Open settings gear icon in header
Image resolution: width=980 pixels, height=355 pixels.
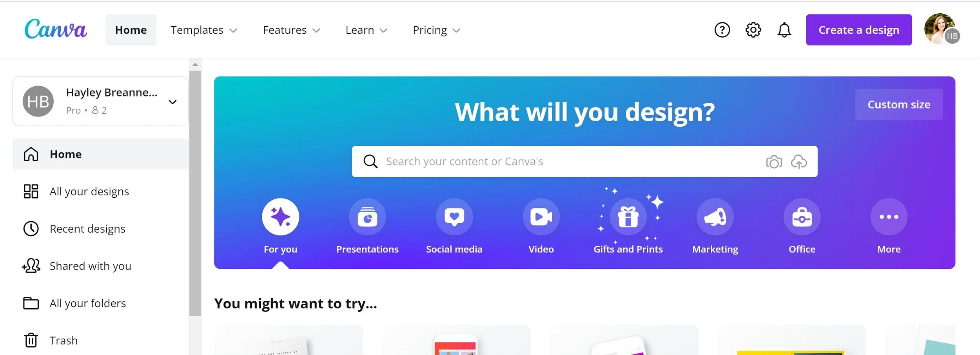[x=753, y=30]
